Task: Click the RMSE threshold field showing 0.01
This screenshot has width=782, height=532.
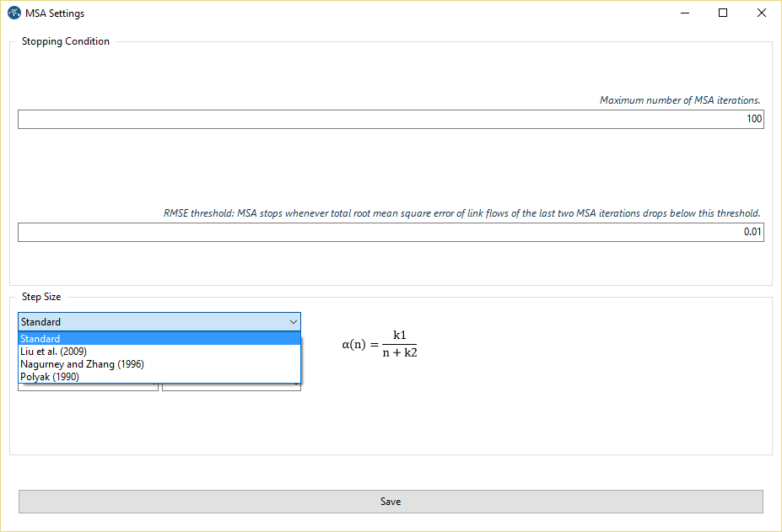Action: point(391,232)
